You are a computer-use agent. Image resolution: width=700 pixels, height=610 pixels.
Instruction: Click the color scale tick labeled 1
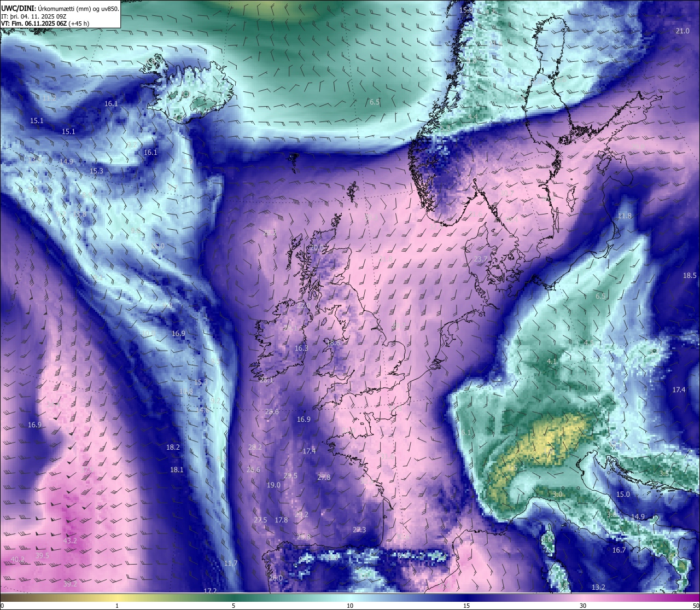(x=117, y=606)
